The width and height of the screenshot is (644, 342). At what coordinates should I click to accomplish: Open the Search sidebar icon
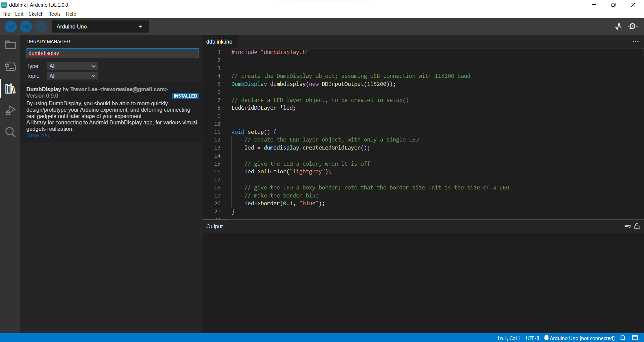pos(10,132)
